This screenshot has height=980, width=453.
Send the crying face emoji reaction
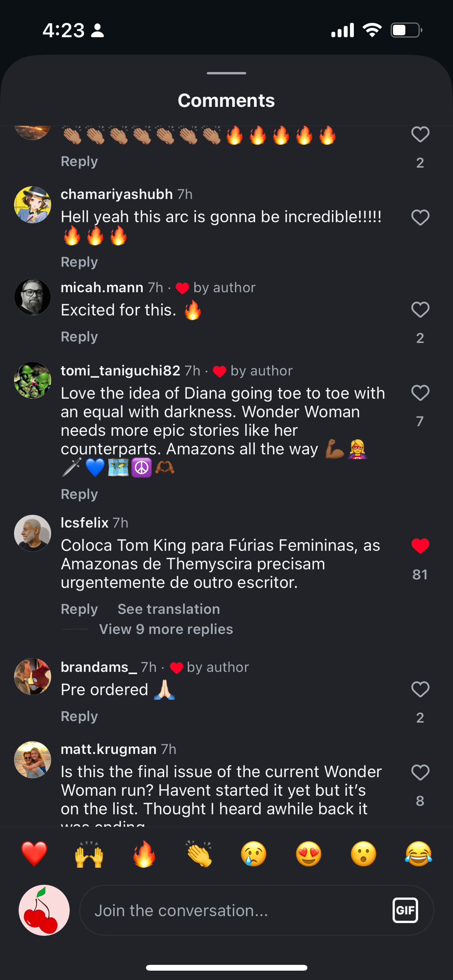(253, 854)
